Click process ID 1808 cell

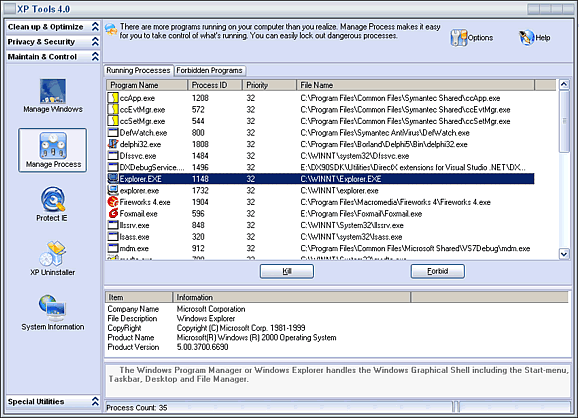pyautogui.click(x=200, y=144)
